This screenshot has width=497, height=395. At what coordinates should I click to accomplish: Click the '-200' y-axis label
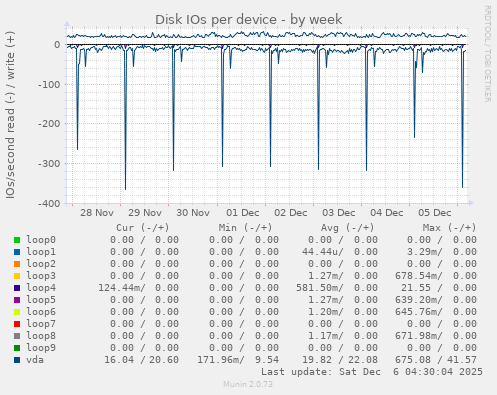pyautogui.click(x=49, y=124)
